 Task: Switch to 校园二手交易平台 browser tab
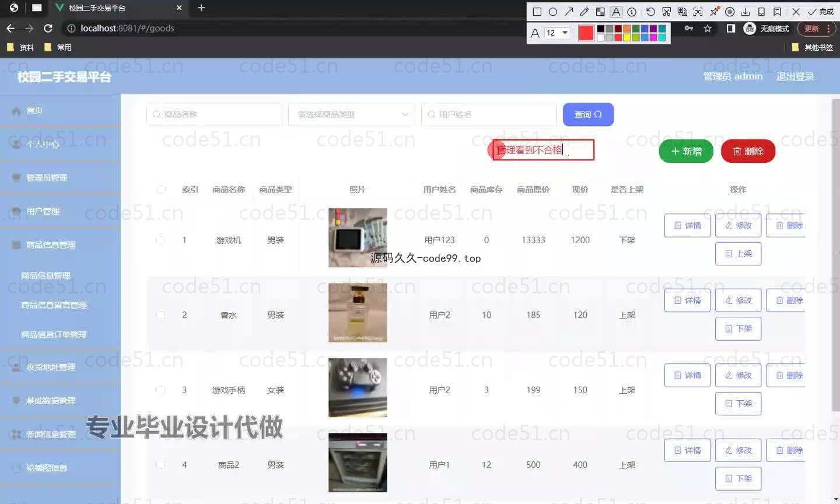pos(119,8)
